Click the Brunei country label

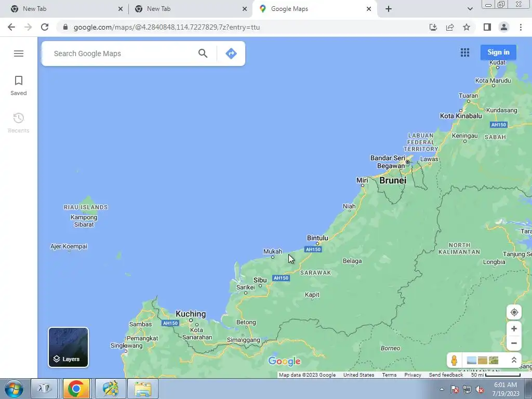pos(393,180)
